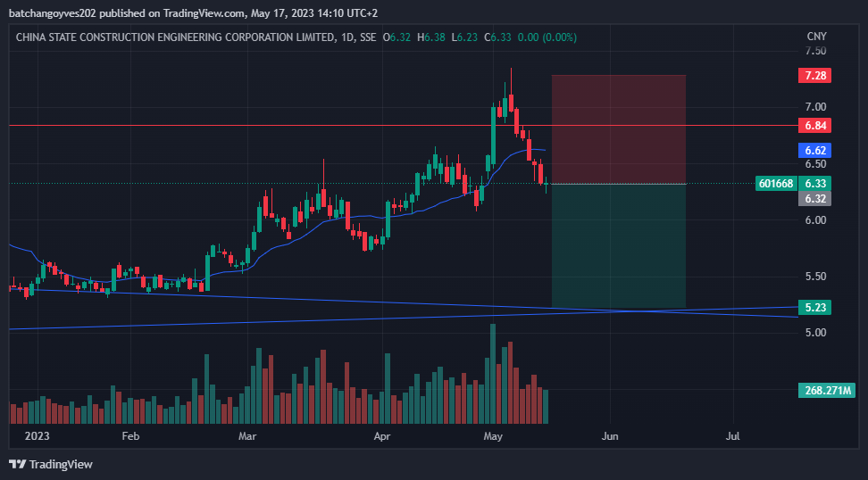Click the SSE exchange label

pos(368,37)
